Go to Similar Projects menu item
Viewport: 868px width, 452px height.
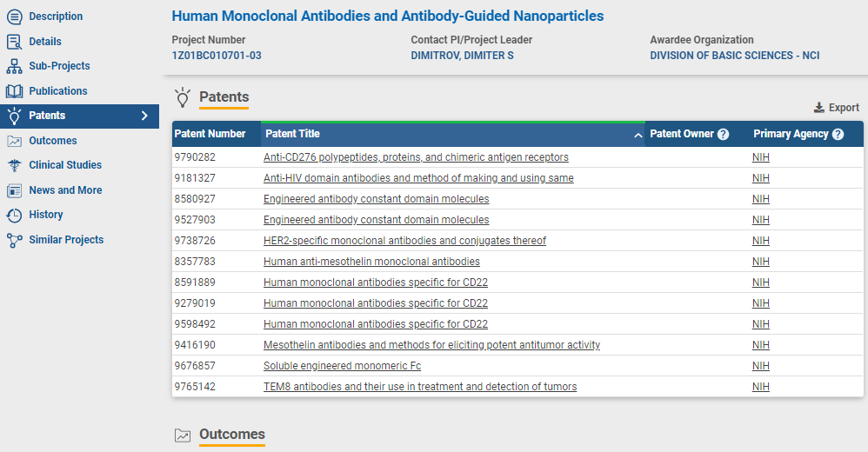(66, 240)
